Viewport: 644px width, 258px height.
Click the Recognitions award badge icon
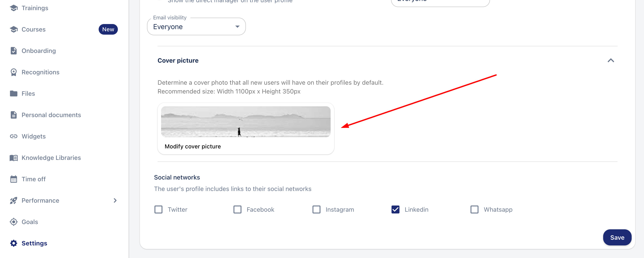click(x=14, y=72)
